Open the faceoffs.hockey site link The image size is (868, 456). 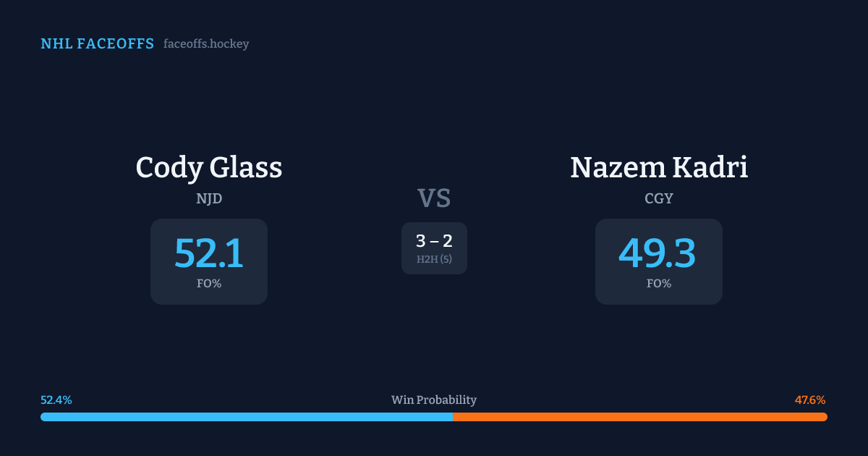[206, 44]
